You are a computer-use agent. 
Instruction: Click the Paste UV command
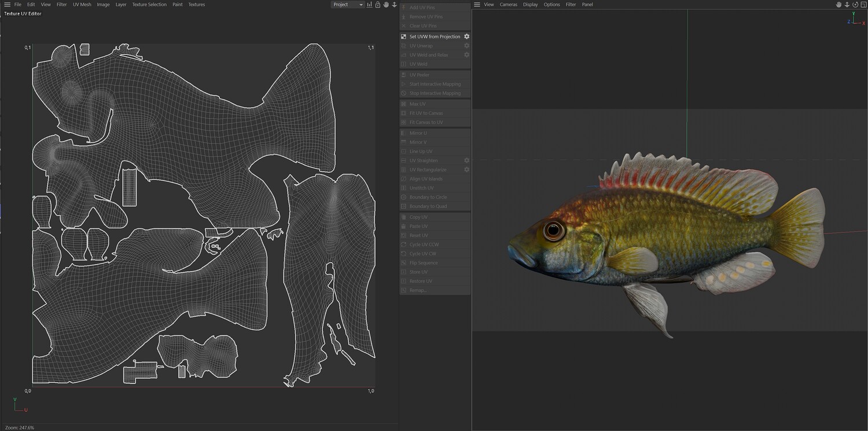[435, 227]
